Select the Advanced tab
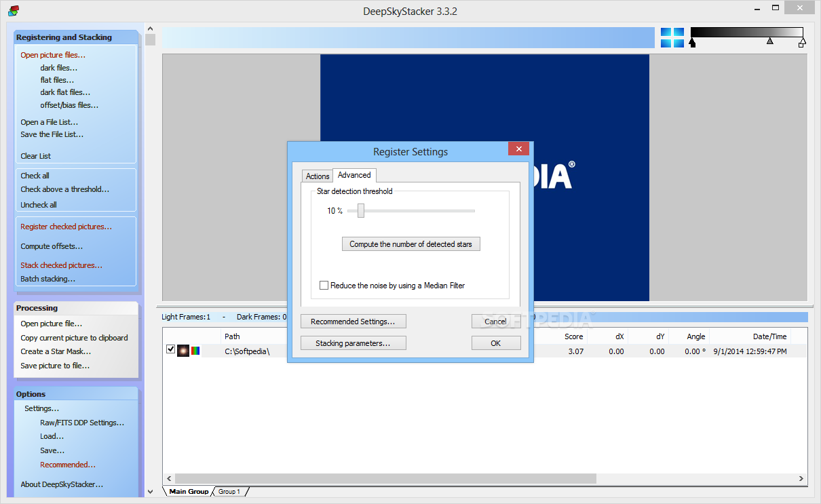 [354, 175]
